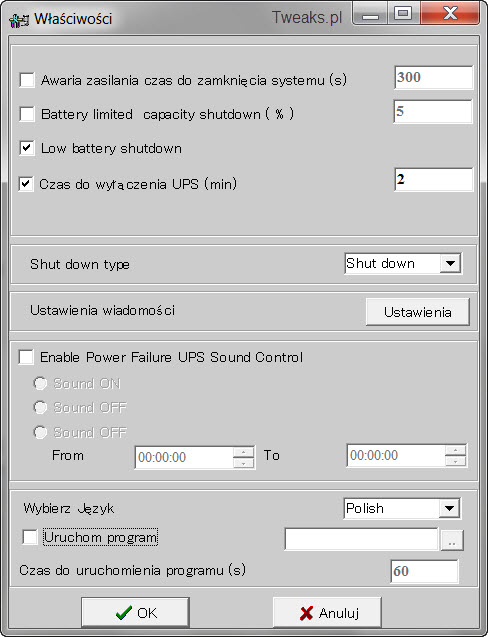This screenshot has width=488, height=637.
Task: Click the program launch delay field showing 60
Action: [424, 571]
